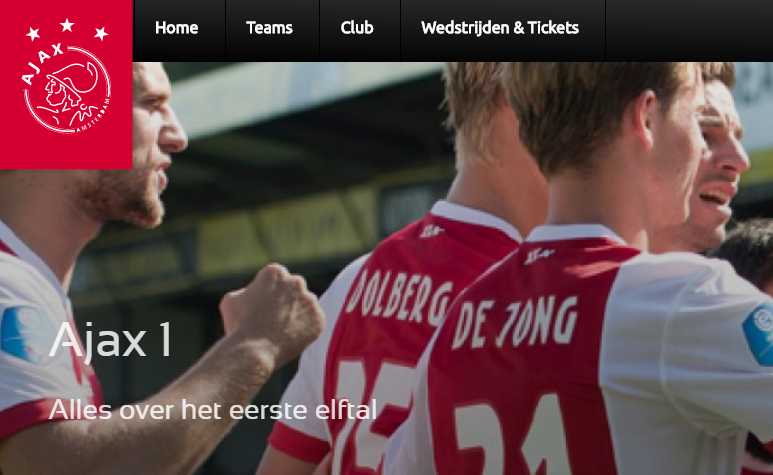773x475 pixels.
Task: Click the small collar logo on the De Jong shirt
Action: click(x=539, y=256)
